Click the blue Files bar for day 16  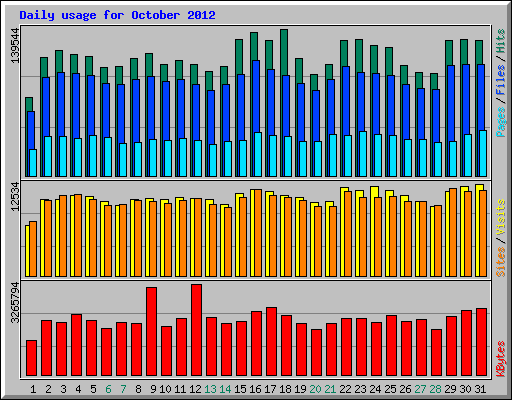(x=256, y=97)
